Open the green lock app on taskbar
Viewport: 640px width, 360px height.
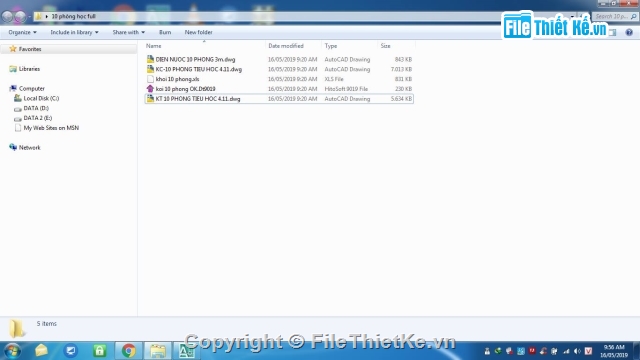[x=100, y=351]
